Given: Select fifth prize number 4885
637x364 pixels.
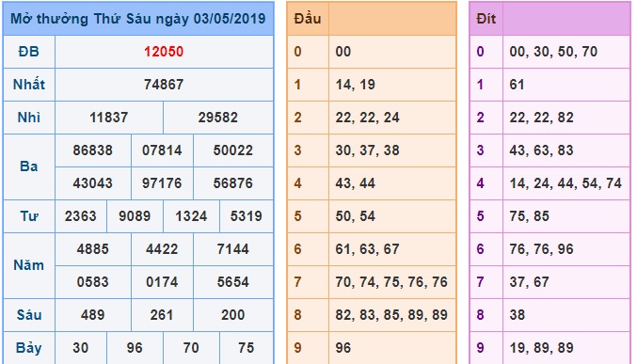Looking at the screenshot, I should pyautogui.click(x=92, y=249).
